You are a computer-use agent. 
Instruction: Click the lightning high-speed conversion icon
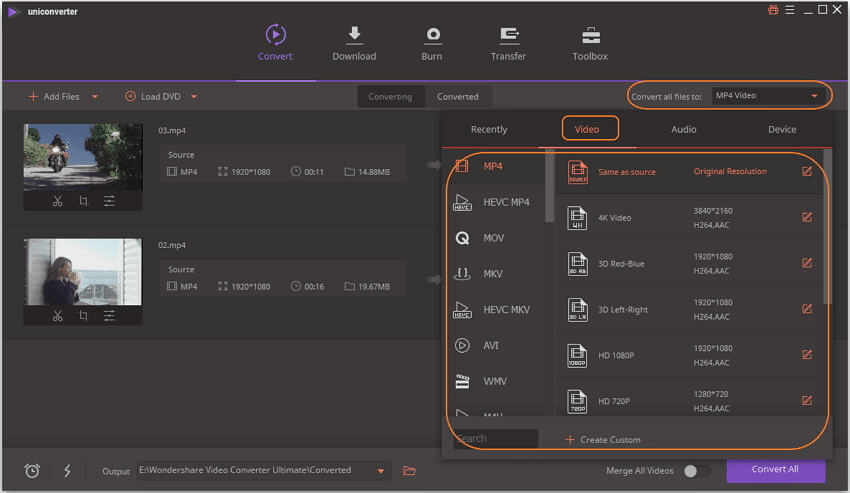click(66, 471)
